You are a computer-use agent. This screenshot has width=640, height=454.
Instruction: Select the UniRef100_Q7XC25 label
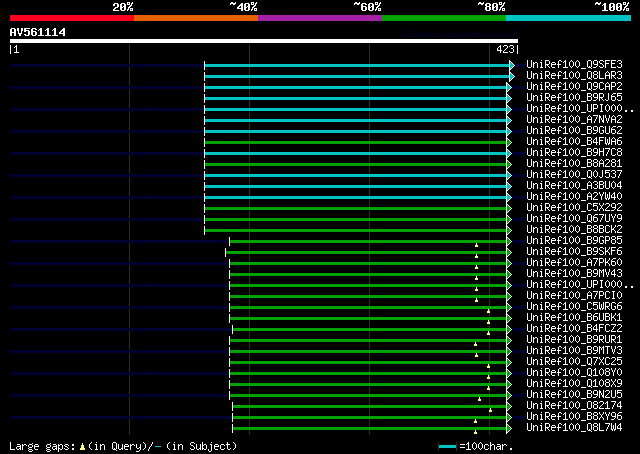point(574,362)
